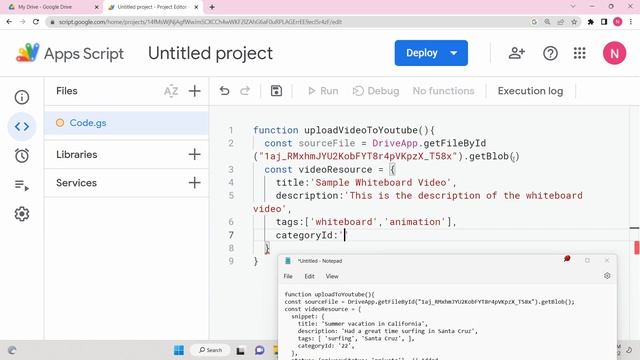
Task: Click the Files panel header
Action: 67,91
